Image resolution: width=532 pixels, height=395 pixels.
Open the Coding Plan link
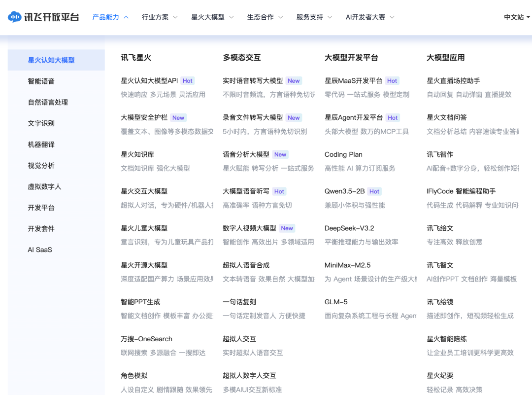click(x=343, y=154)
